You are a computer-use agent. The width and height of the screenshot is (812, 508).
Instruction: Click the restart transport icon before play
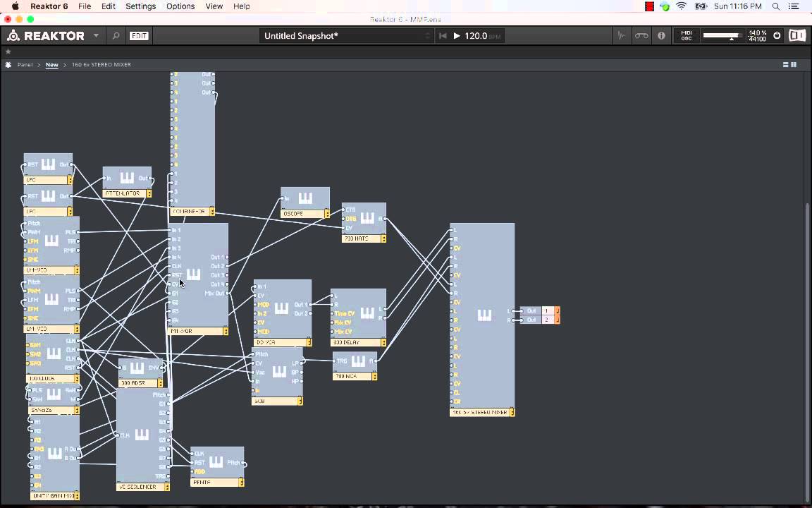[x=443, y=36]
